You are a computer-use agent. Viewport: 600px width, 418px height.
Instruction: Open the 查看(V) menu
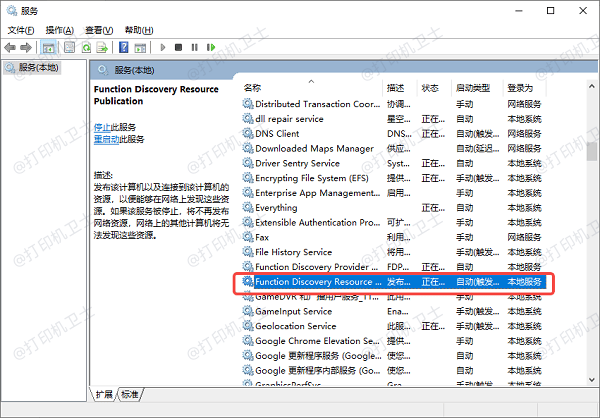point(99,30)
